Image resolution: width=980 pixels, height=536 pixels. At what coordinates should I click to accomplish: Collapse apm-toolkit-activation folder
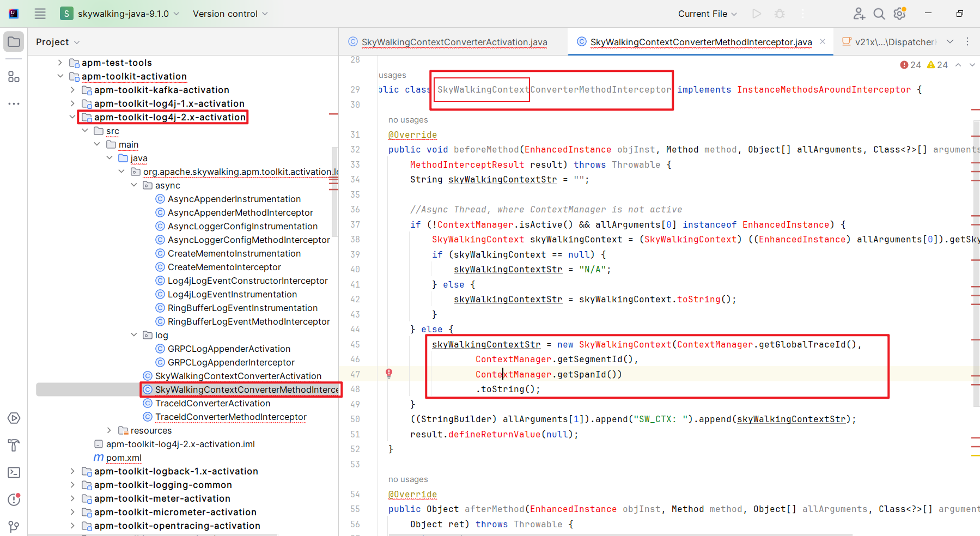pyautogui.click(x=60, y=76)
